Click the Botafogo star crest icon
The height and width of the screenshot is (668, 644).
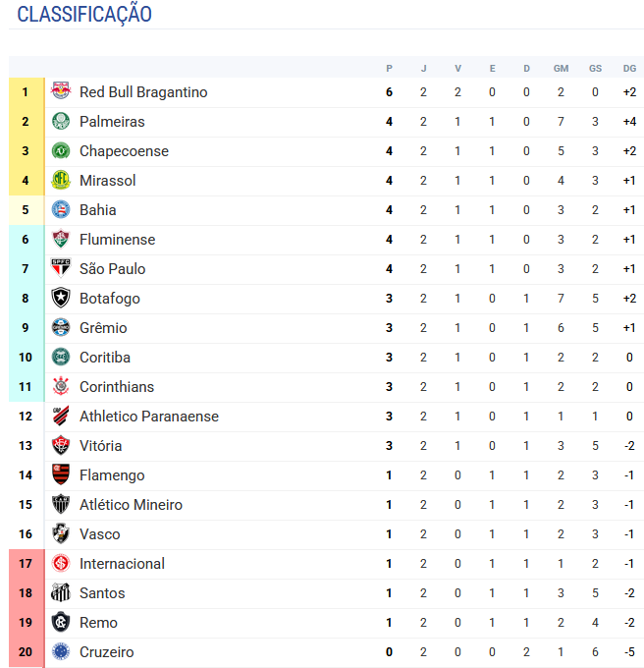61,299
